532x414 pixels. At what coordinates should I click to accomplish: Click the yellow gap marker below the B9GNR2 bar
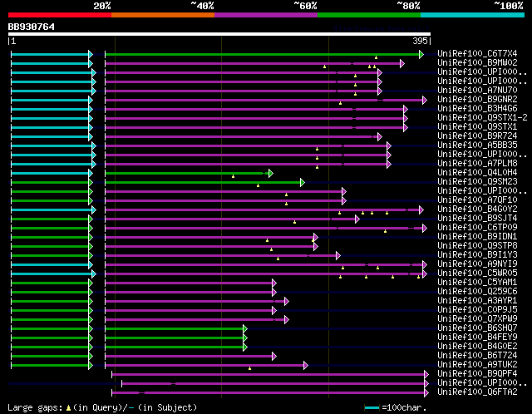340,103
